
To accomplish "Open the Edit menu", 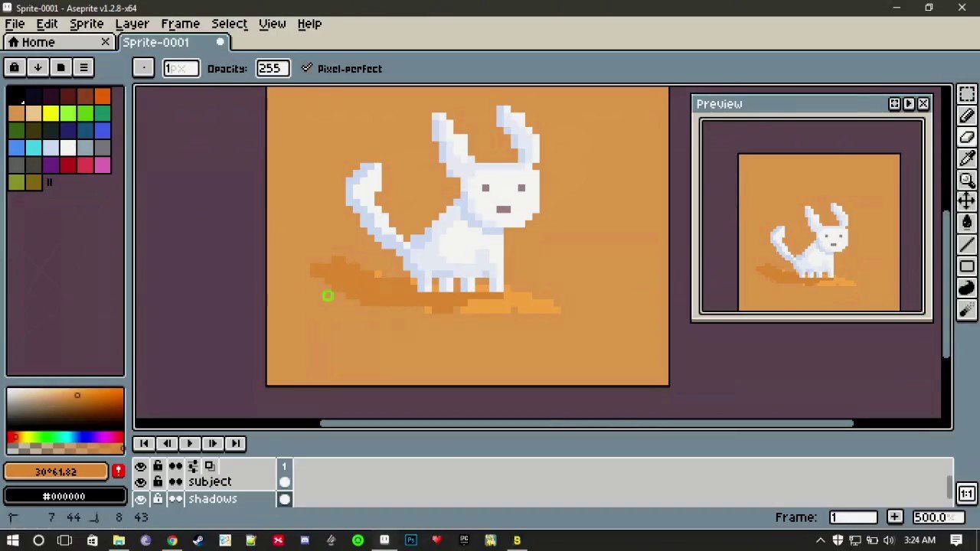I will coord(47,24).
